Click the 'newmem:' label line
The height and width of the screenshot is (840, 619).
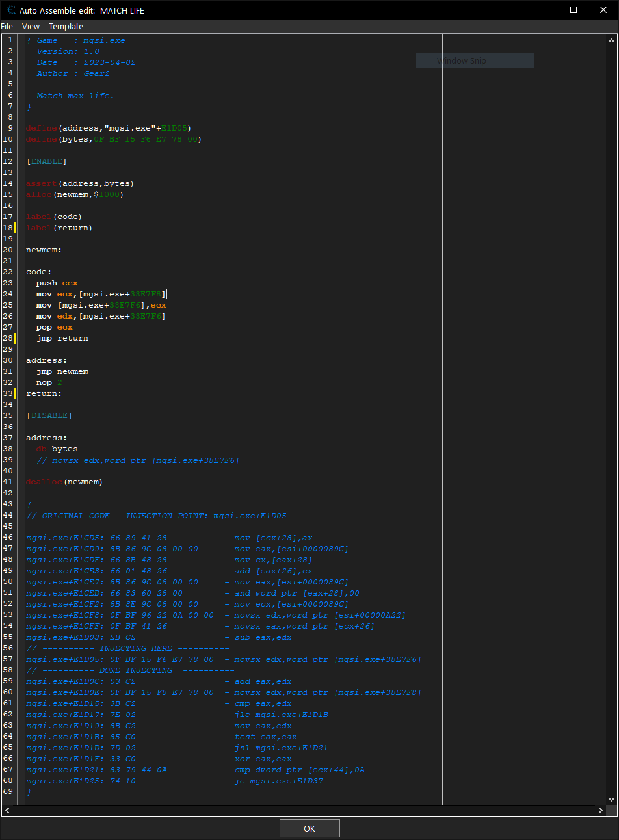pyautogui.click(x=44, y=250)
